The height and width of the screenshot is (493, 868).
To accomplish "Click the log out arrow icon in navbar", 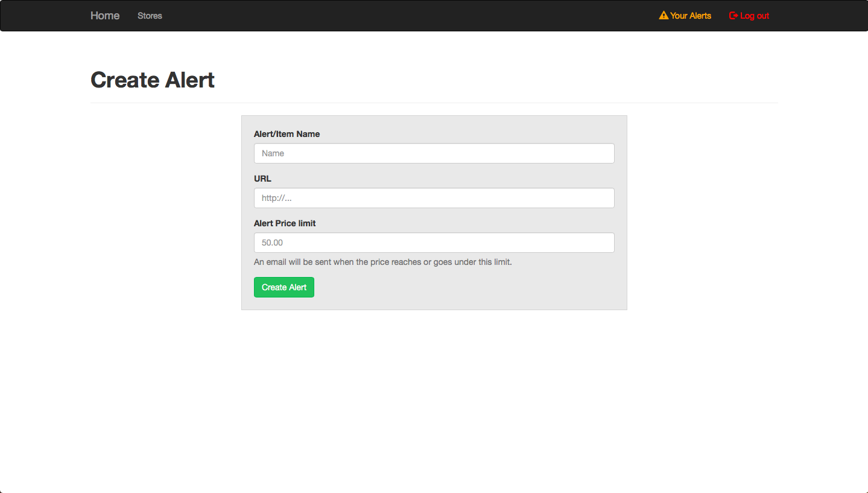I will tap(733, 15).
